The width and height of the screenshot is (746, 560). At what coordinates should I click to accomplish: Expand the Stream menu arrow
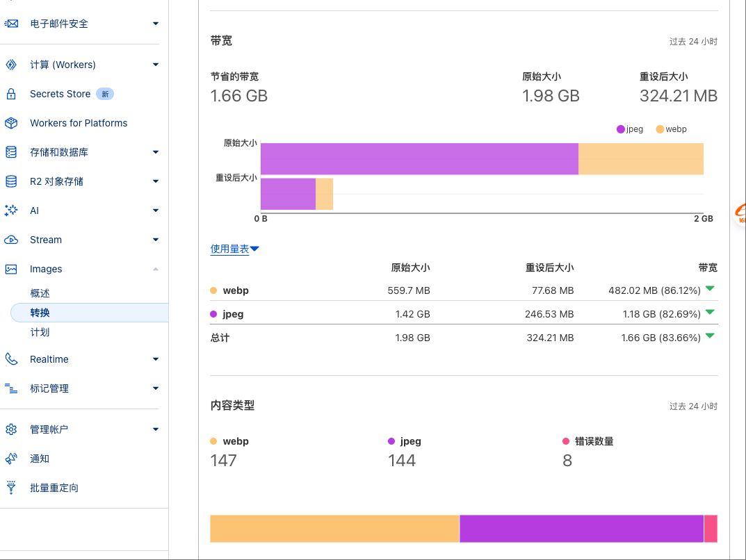[156, 240]
